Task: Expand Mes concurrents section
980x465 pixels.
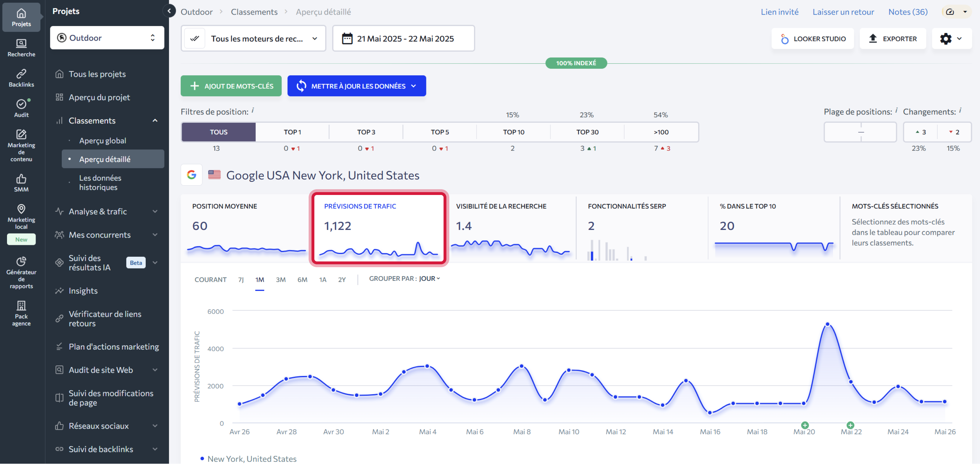Action: tap(155, 235)
